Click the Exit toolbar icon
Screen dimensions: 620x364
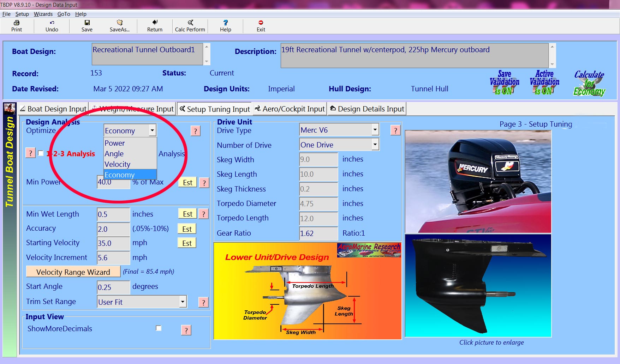tap(261, 26)
